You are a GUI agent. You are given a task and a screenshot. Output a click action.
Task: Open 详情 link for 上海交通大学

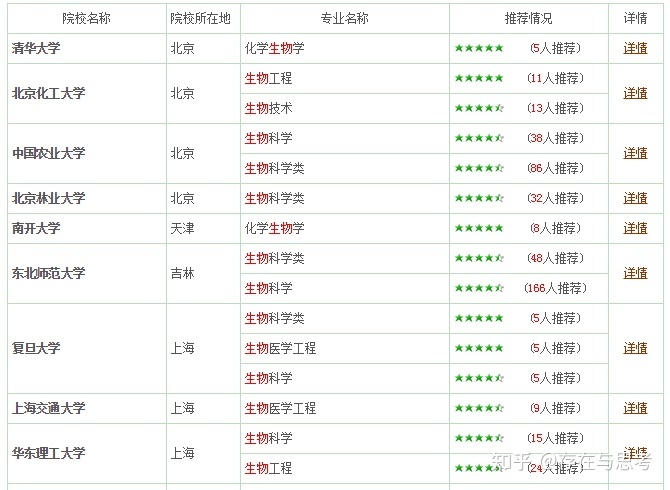[635, 408]
